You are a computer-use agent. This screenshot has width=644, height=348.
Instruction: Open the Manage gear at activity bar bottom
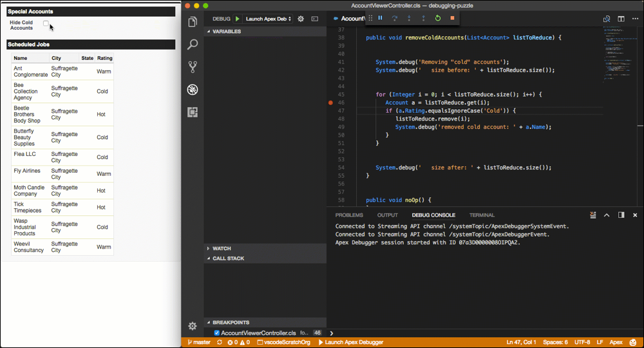tap(192, 326)
